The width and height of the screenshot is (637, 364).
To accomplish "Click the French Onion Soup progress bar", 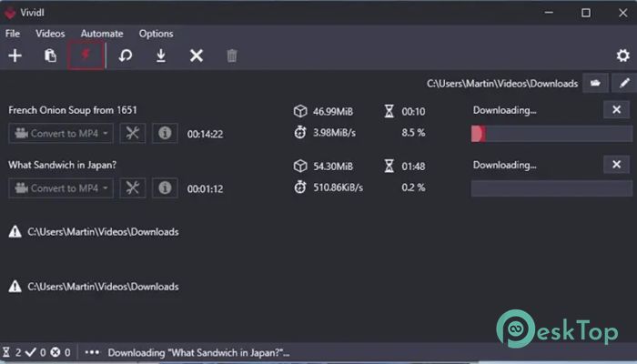I will (x=551, y=134).
